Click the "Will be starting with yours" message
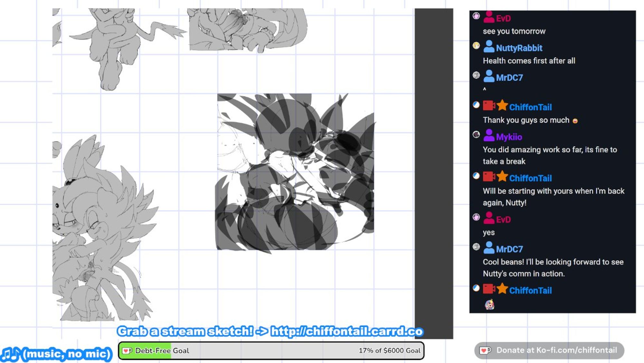 coord(554,197)
